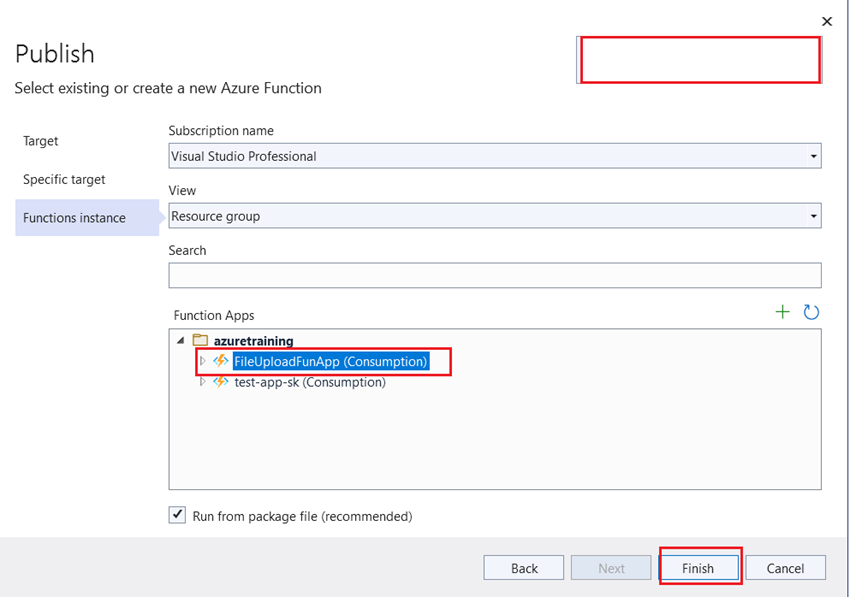Open the Subscription name dropdown
This screenshot has width=850, height=597.
point(815,156)
